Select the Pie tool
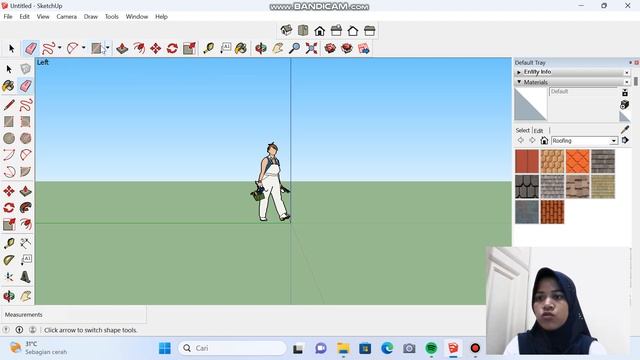This screenshot has width=640, height=360. click(x=25, y=172)
